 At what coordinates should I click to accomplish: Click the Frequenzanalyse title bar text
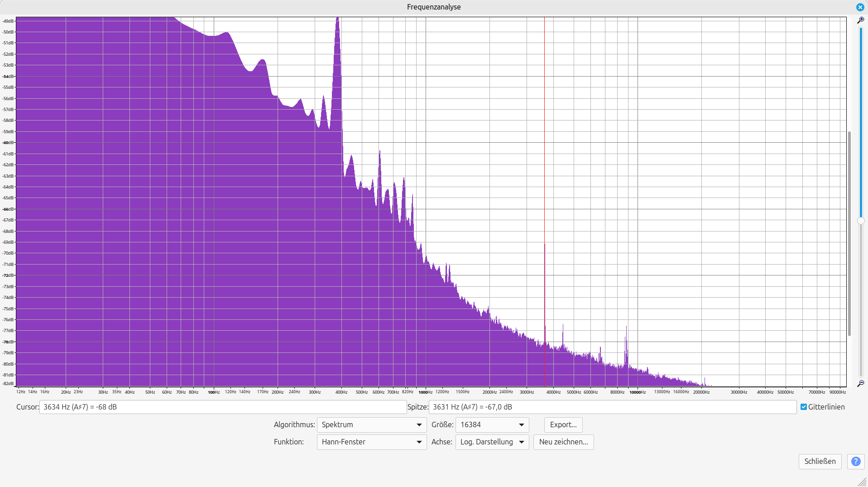click(x=433, y=7)
